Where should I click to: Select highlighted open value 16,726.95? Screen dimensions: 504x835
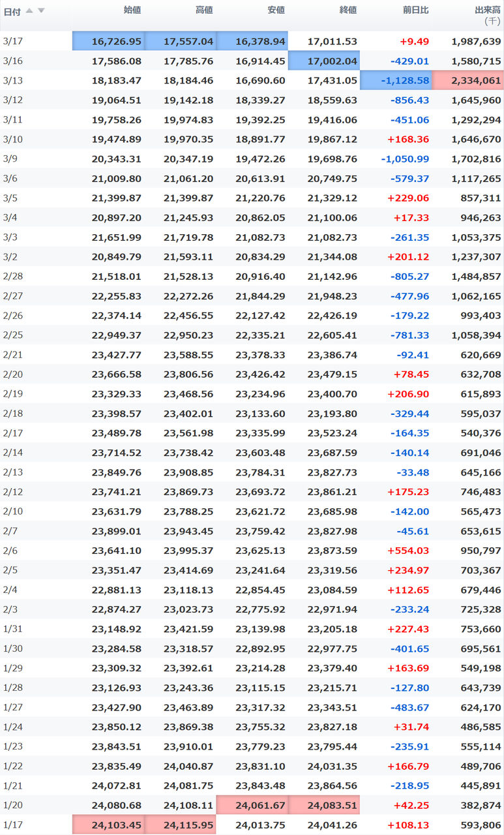(x=108, y=41)
